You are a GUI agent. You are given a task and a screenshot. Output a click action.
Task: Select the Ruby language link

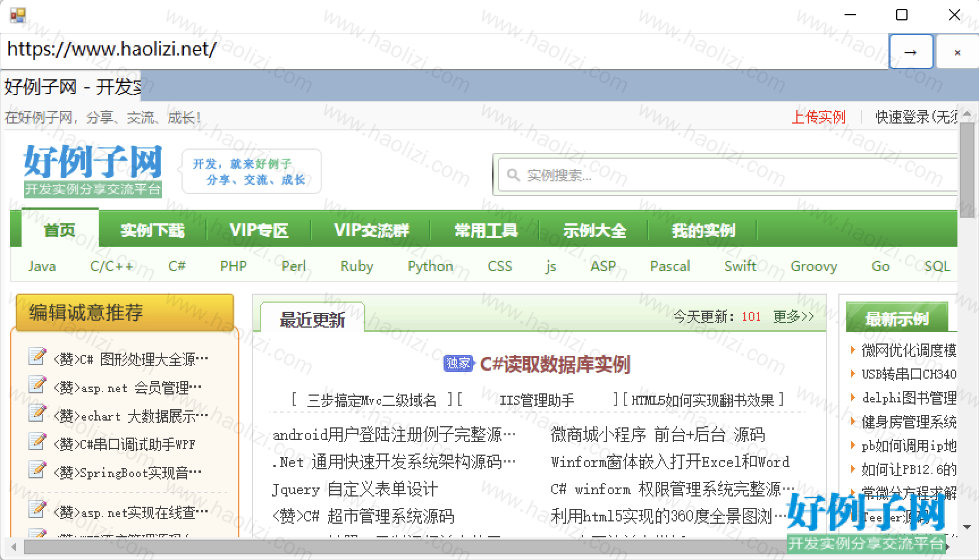pyautogui.click(x=357, y=266)
